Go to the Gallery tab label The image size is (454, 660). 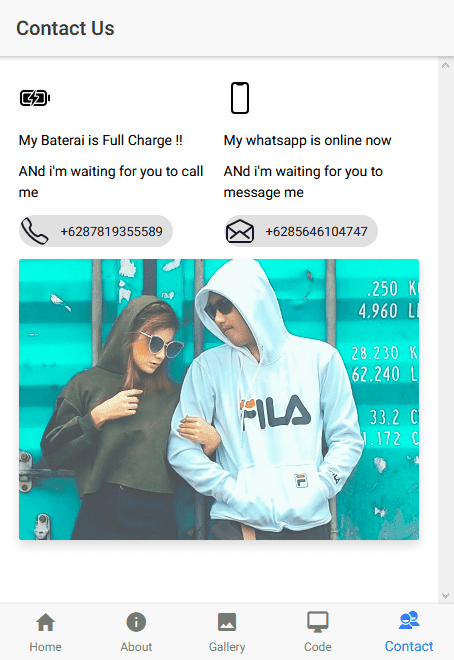(227, 647)
